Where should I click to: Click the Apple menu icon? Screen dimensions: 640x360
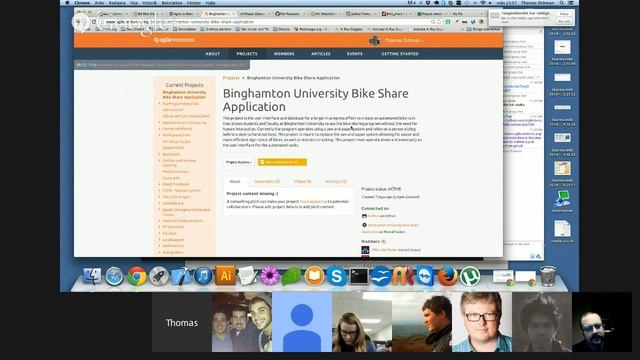(x=67, y=3)
